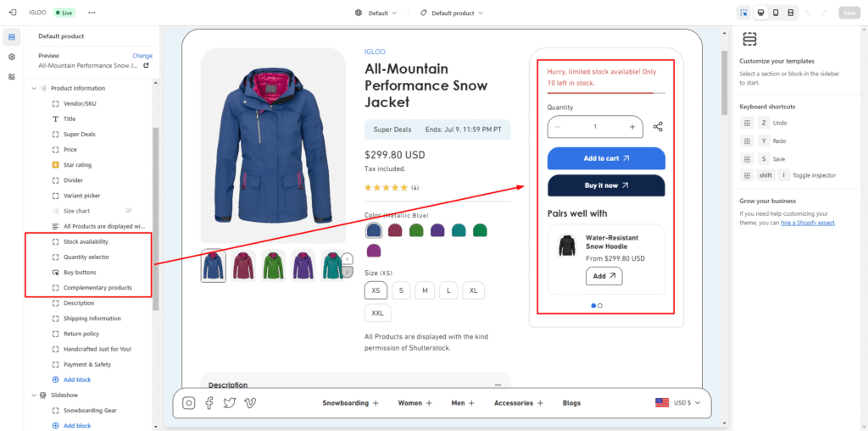Activate the inspector selection tool icon
The height and width of the screenshot is (431, 868).
[x=743, y=13]
